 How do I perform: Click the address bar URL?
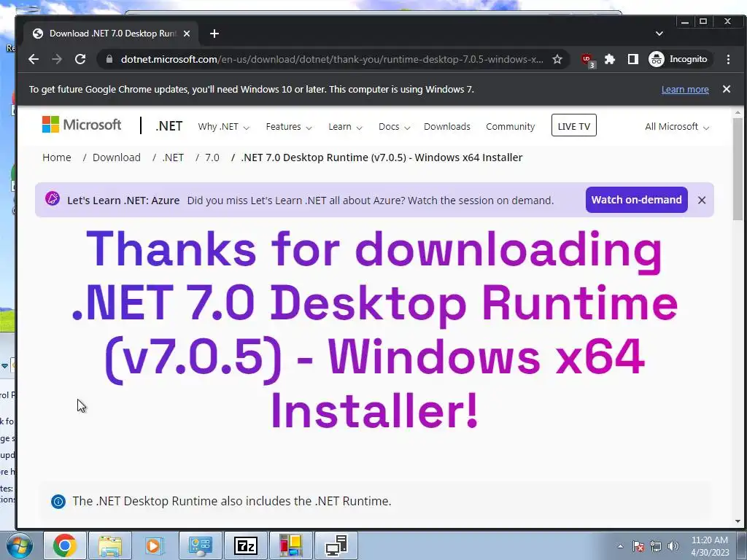coord(332,59)
